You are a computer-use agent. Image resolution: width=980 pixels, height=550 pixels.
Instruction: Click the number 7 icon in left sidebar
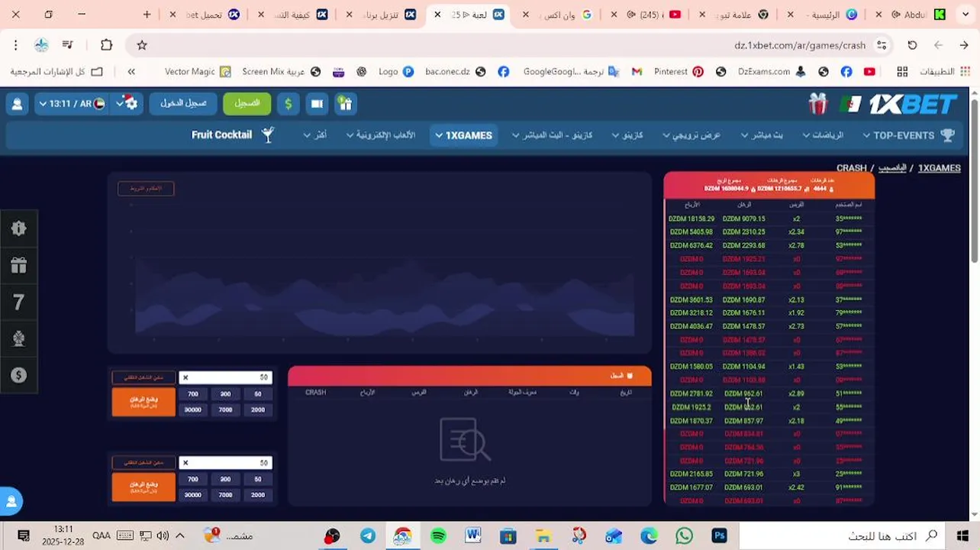click(19, 302)
